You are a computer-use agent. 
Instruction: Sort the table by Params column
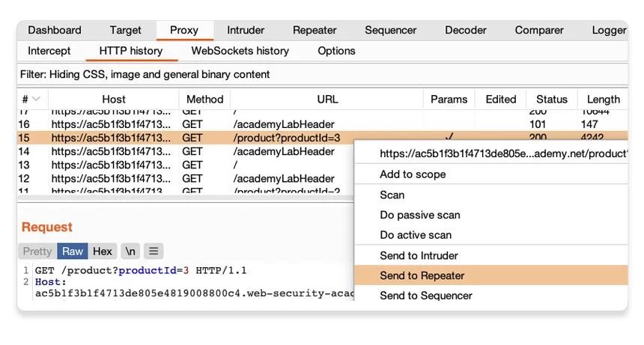pyautogui.click(x=449, y=100)
